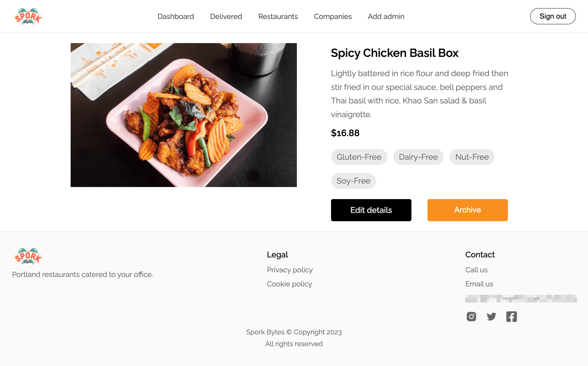Navigate to the Delivered section
Screen dimensions: 588x366
(x=226, y=16)
